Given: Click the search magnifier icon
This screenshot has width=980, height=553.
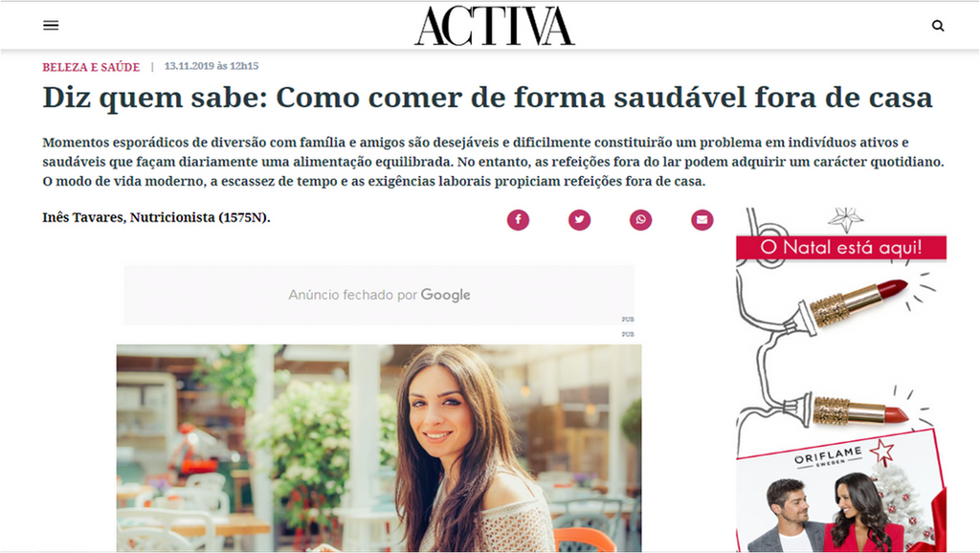Looking at the screenshot, I should (x=938, y=26).
